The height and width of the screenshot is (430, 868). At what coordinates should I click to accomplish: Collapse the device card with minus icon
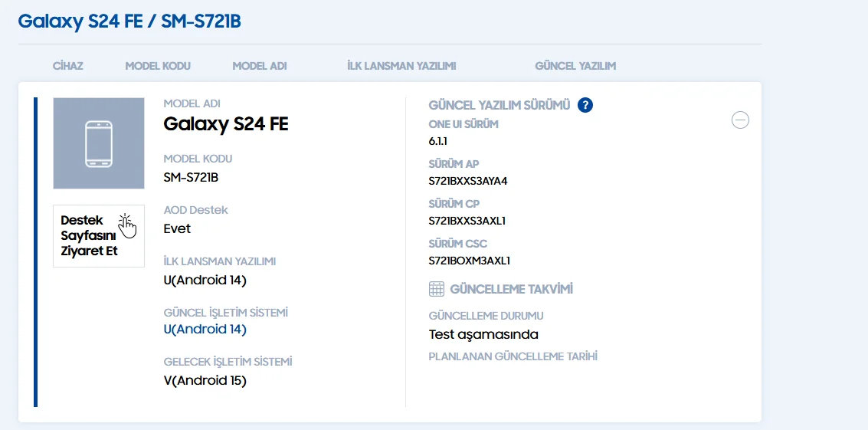740,120
